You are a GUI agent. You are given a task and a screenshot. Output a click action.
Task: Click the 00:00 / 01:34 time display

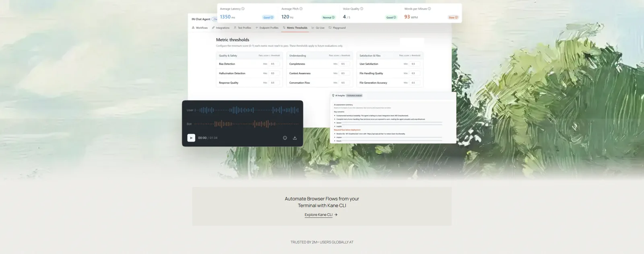pyautogui.click(x=208, y=138)
